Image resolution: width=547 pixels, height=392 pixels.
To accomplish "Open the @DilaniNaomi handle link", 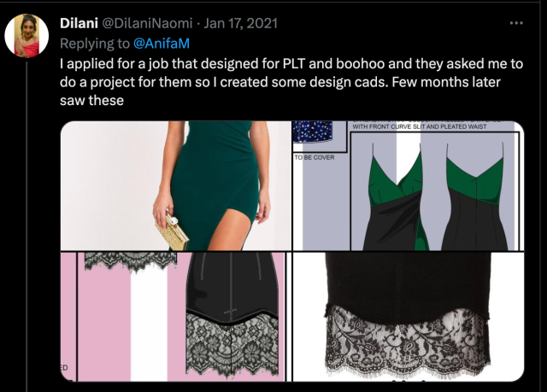I will coord(147,23).
